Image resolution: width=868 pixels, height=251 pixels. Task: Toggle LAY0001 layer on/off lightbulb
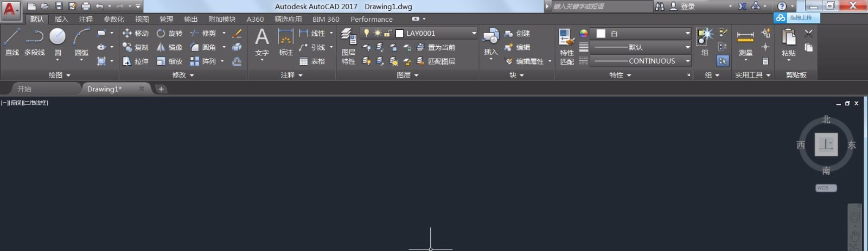[x=367, y=33]
